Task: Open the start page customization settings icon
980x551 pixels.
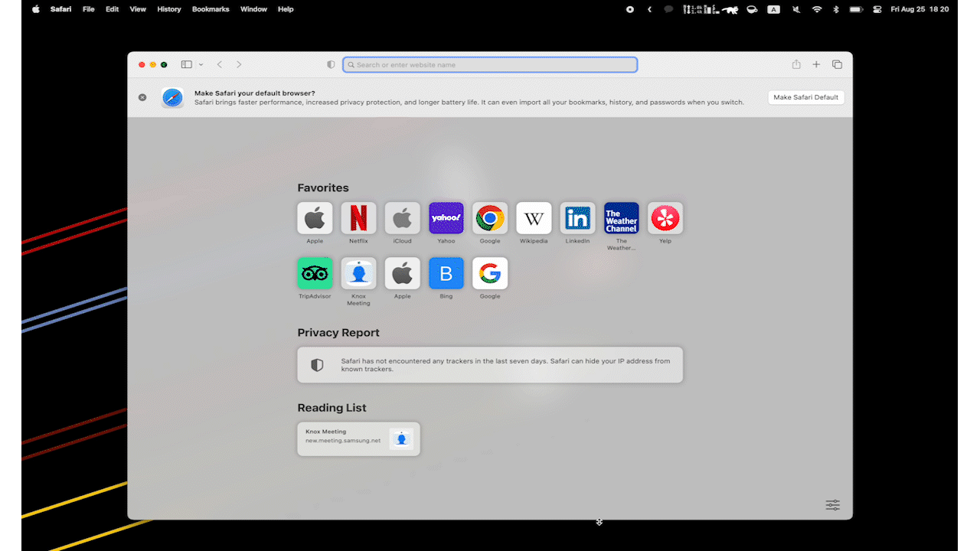Action: [833, 505]
